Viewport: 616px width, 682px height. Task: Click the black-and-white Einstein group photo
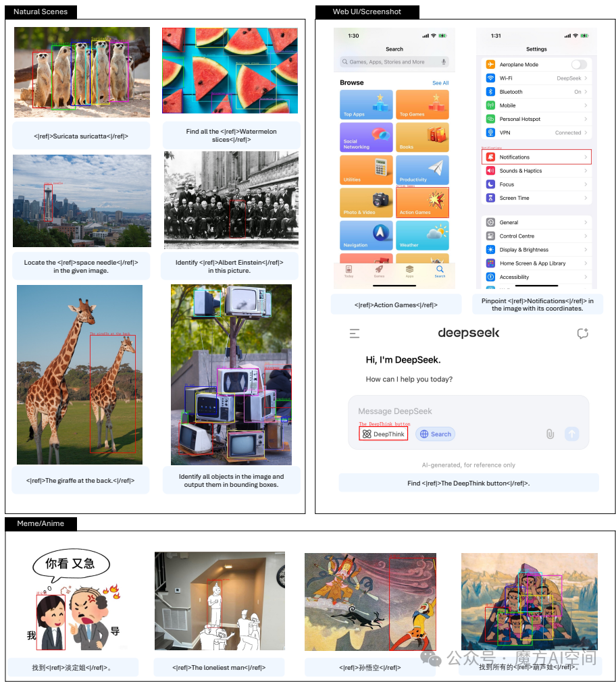tap(232, 200)
